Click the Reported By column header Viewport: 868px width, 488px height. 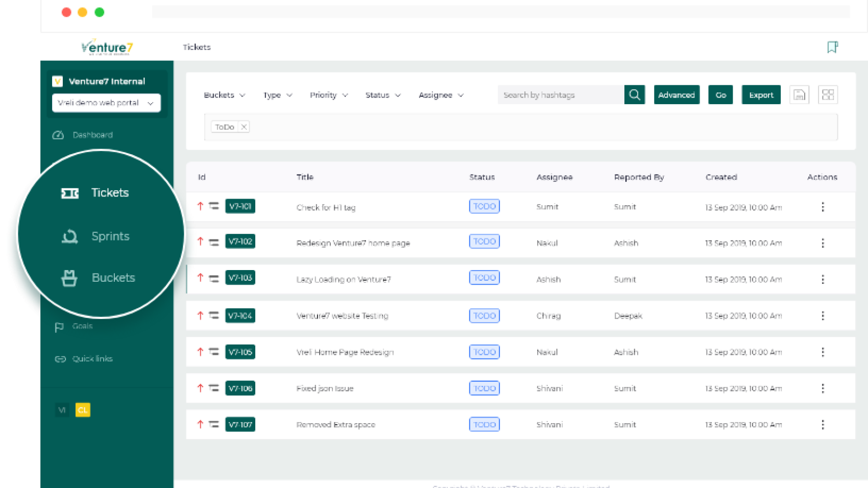click(x=639, y=177)
